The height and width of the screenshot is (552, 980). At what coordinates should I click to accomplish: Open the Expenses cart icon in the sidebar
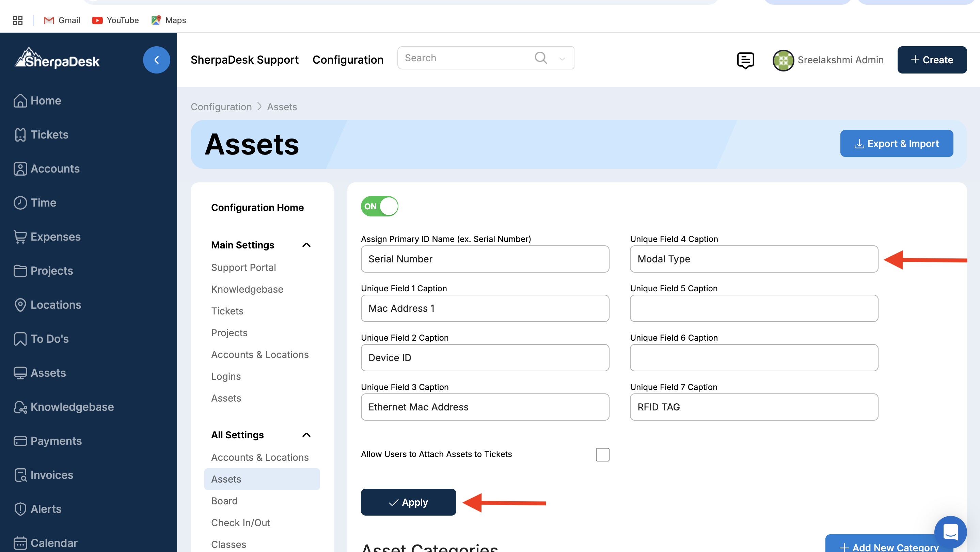click(20, 237)
